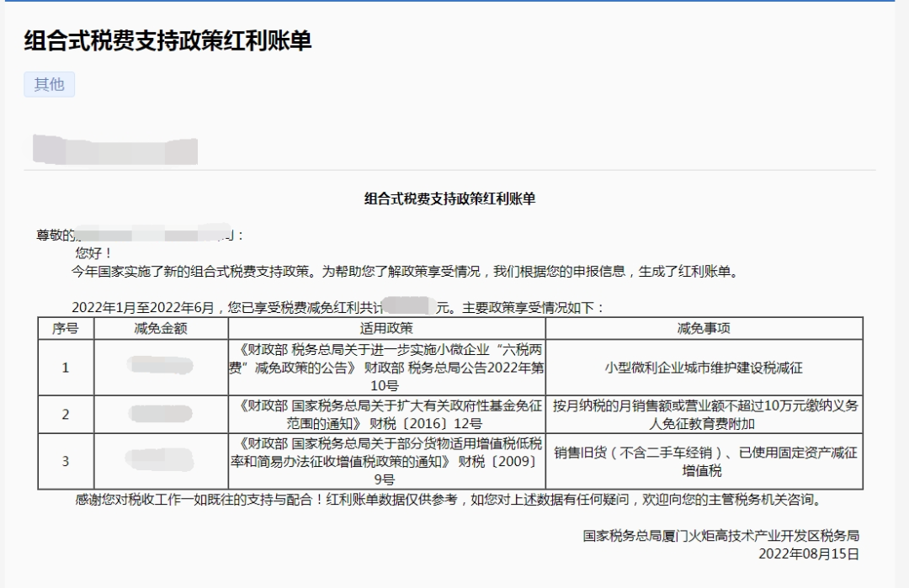
Task: Click the blurred sender block under the tag
Action: (x=114, y=150)
